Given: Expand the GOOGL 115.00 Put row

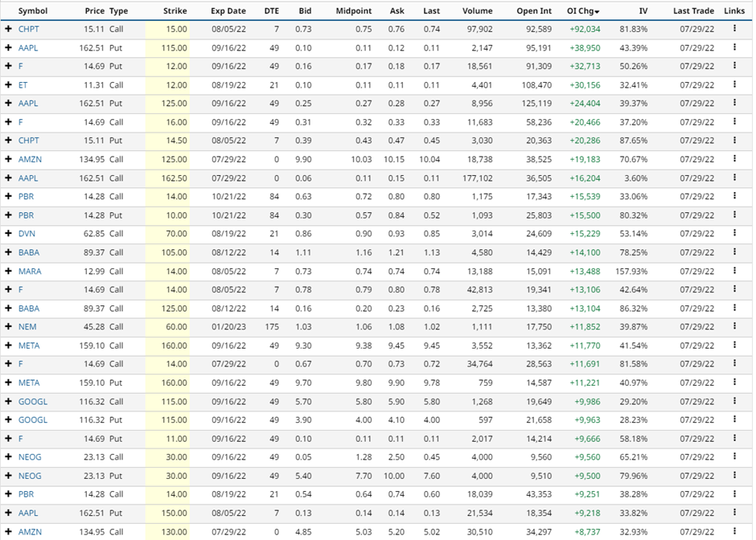Looking at the screenshot, I should coord(8,419).
